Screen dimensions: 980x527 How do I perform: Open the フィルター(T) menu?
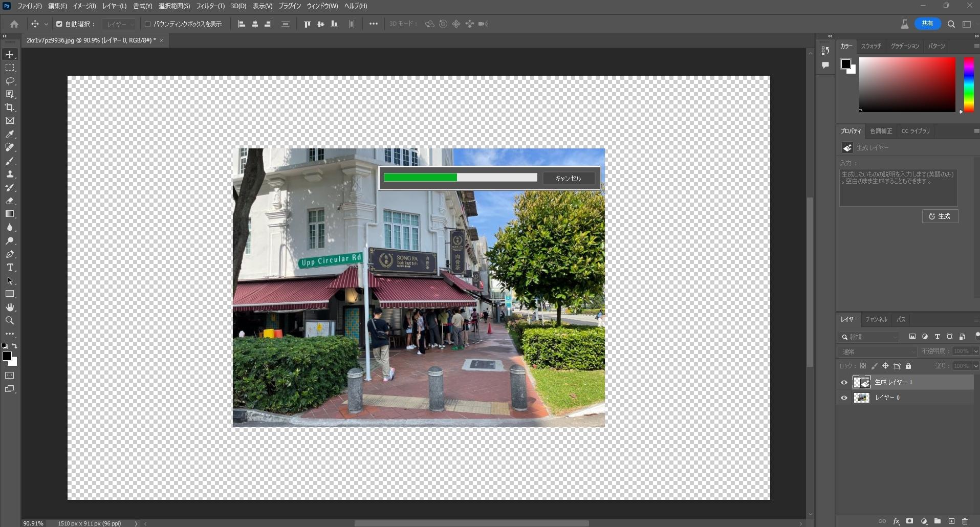click(210, 6)
